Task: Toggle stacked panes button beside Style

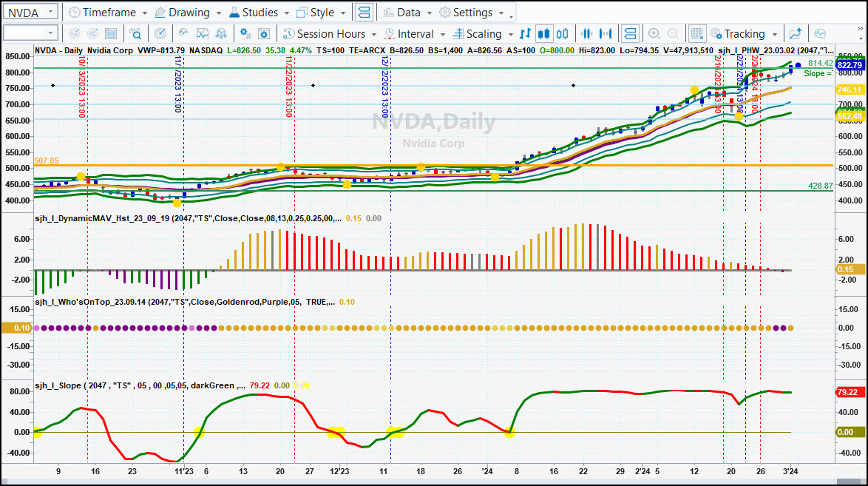Action: point(364,12)
